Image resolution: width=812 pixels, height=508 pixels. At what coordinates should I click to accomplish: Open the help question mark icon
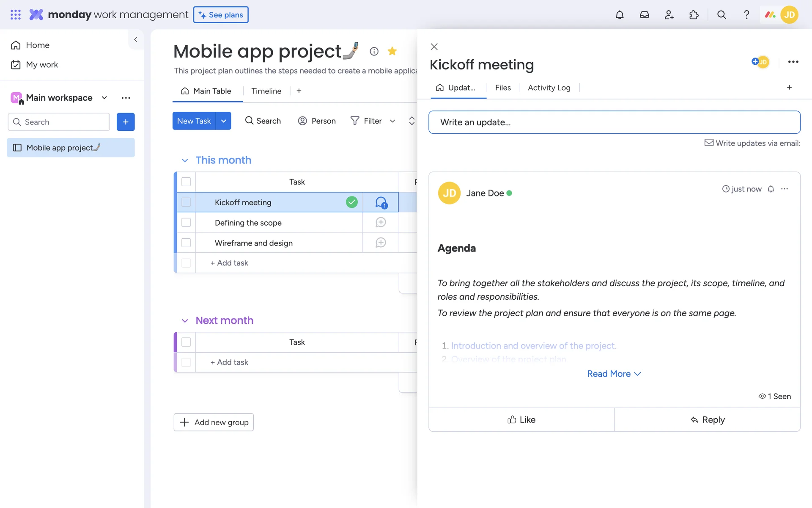746,15
